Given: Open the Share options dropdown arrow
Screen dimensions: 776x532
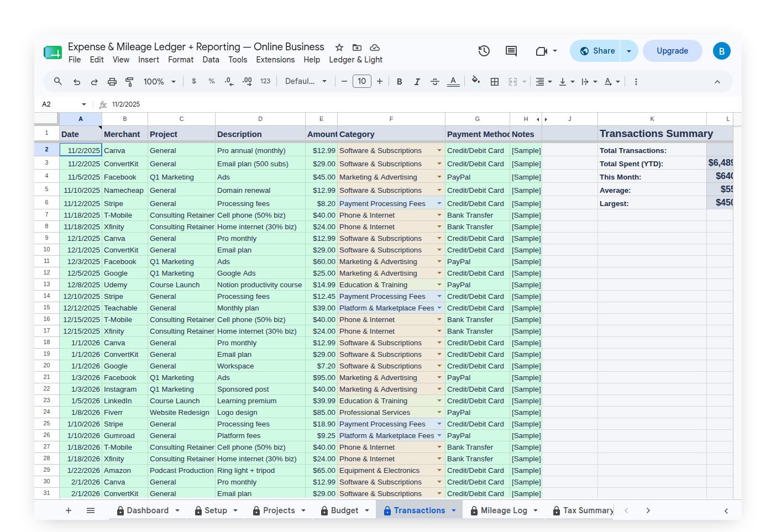Looking at the screenshot, I should 629,51.
